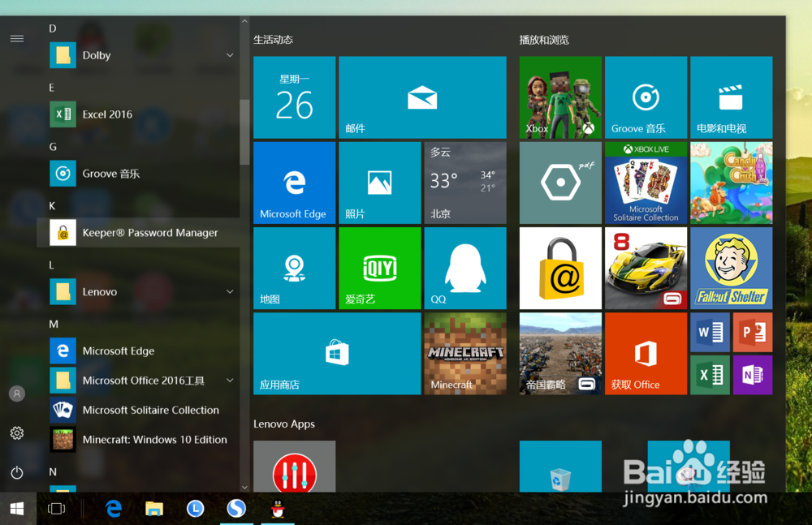The width and height of the screenshot is (812, 525).
Task: Open the Groove 音乐 tile
Action: (646, 97)
